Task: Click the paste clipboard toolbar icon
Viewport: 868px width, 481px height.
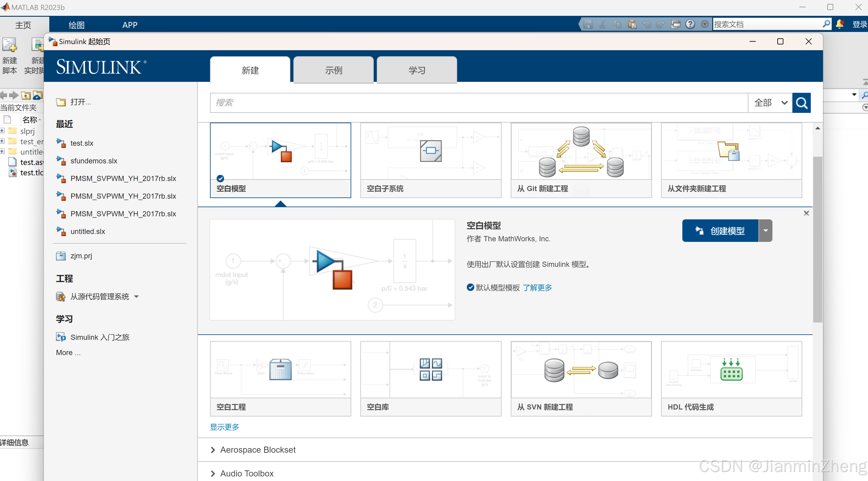Action: (632, 24)
